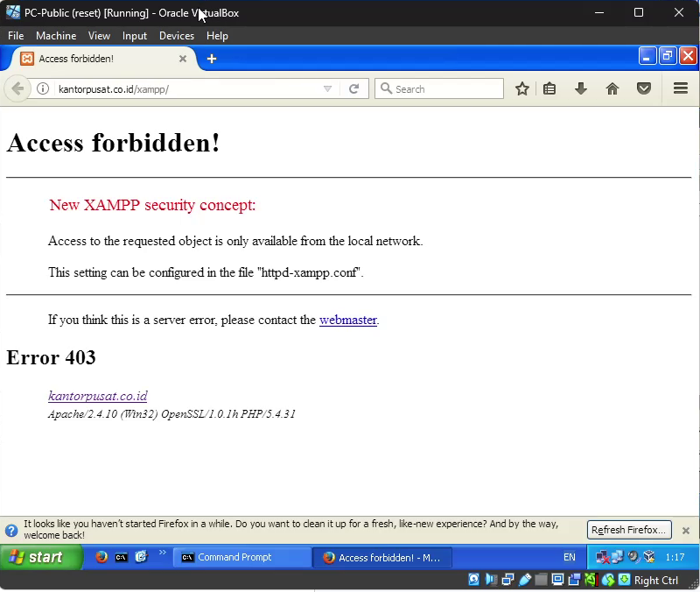Click Firefox quick launch icon in taskbar
The height and width of the screenshot is (592, 700).
101,557
